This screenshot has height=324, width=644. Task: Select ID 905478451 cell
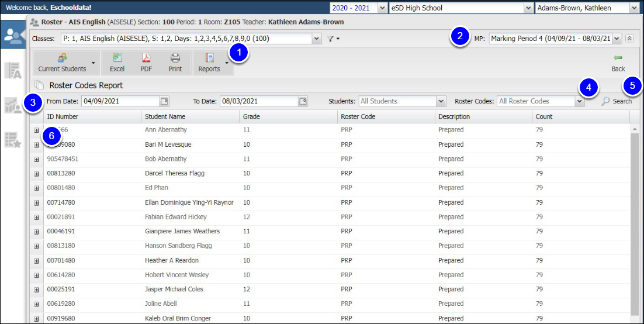click(x=63, y=158)
